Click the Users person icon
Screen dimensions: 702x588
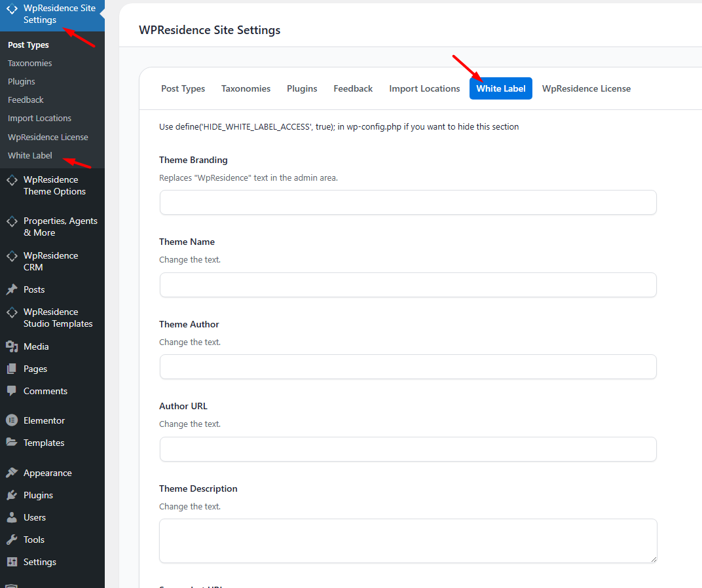(x=12, y=518)
